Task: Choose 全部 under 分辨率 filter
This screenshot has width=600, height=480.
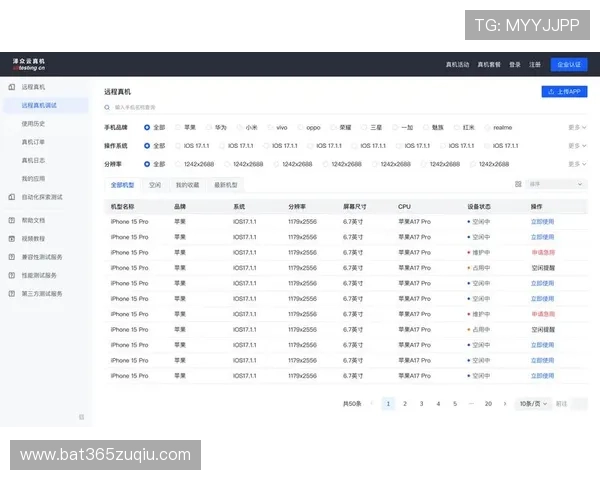Action: tap(148, 164)
